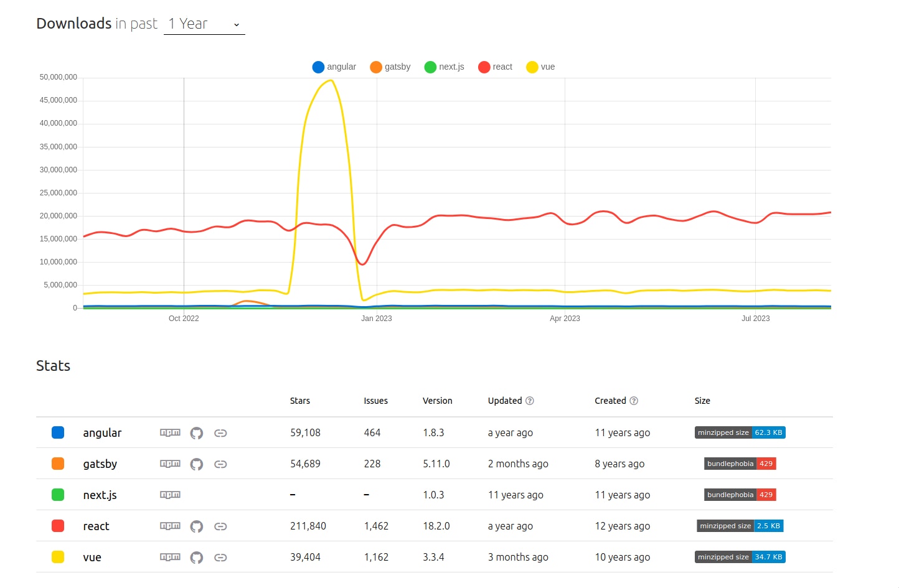Open the link icon in the vue row

[220, 557]
